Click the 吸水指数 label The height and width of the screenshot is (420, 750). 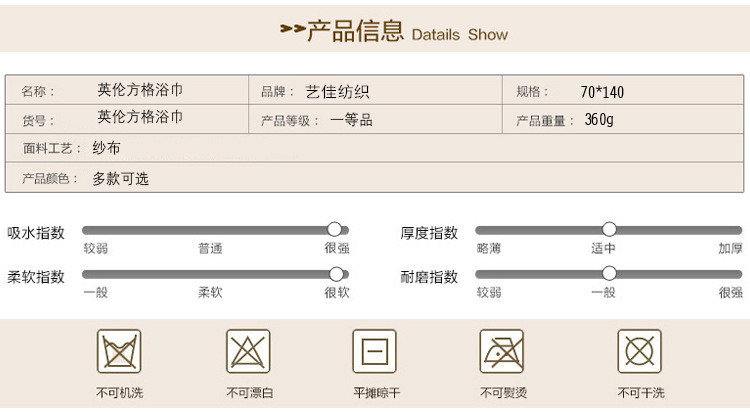[x=36, y=233]
